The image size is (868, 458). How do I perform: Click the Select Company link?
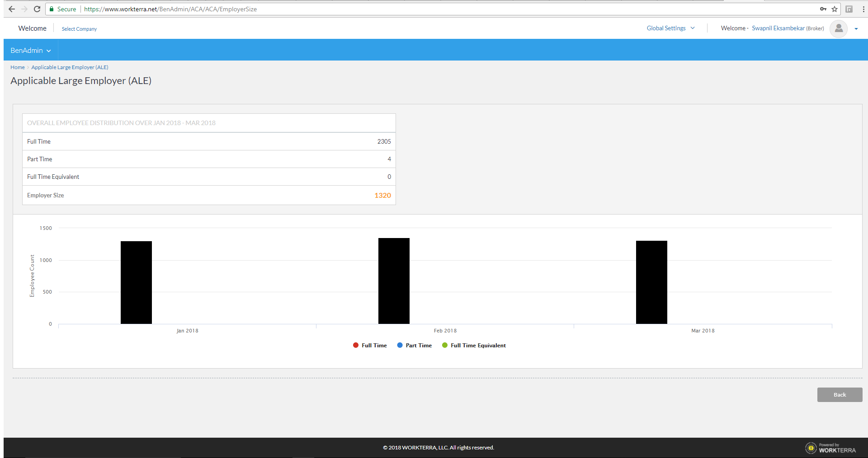(x=79, y=29)
